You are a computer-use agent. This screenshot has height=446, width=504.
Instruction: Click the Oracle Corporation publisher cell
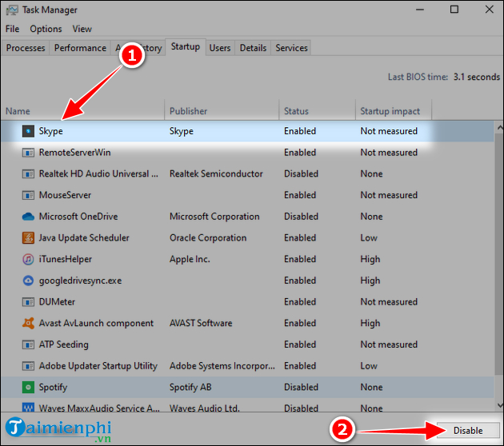click(x=208, y=238)
